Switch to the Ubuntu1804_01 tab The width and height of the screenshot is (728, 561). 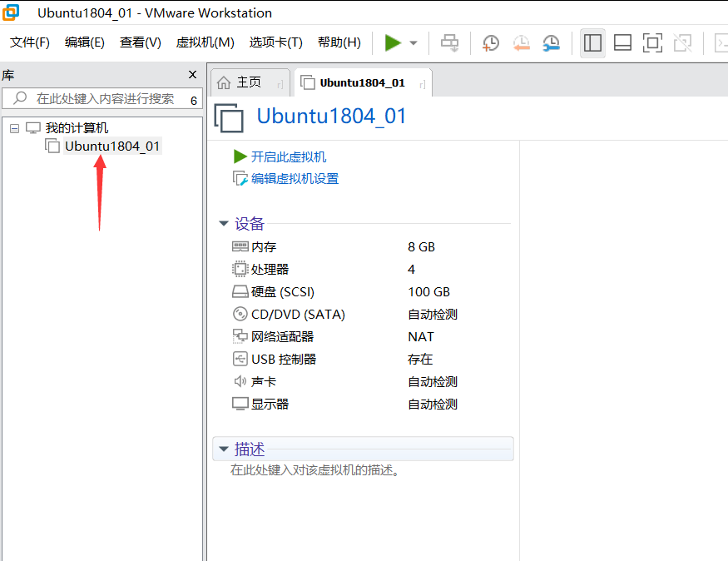362,82
